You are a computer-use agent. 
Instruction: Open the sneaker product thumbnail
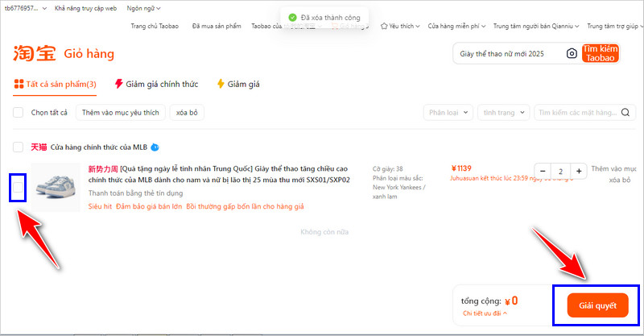56,188
